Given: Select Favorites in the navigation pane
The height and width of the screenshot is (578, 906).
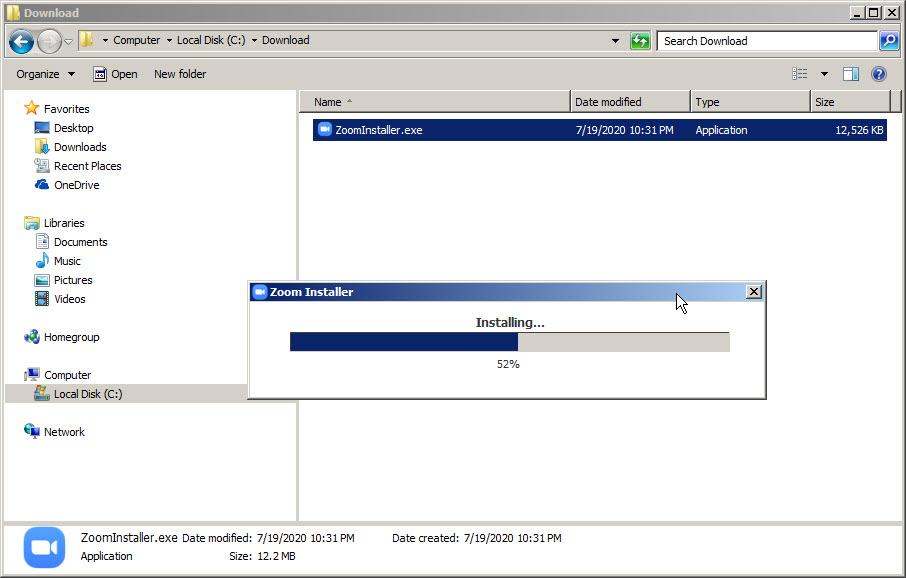Looking at the screenshot, I should (x=66, y=109).
